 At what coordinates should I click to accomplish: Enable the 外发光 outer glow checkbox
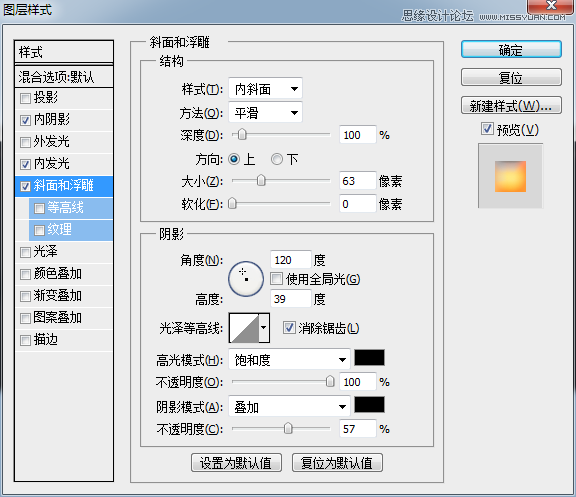25,142
